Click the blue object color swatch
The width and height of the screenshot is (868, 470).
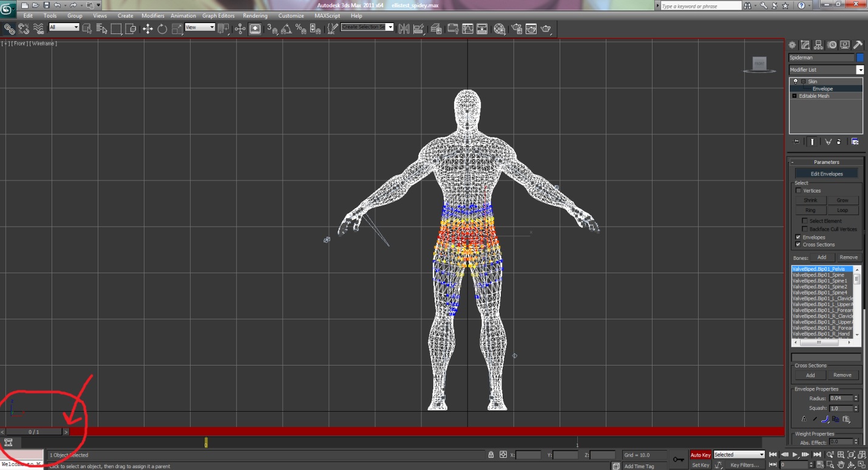(860, 58)
